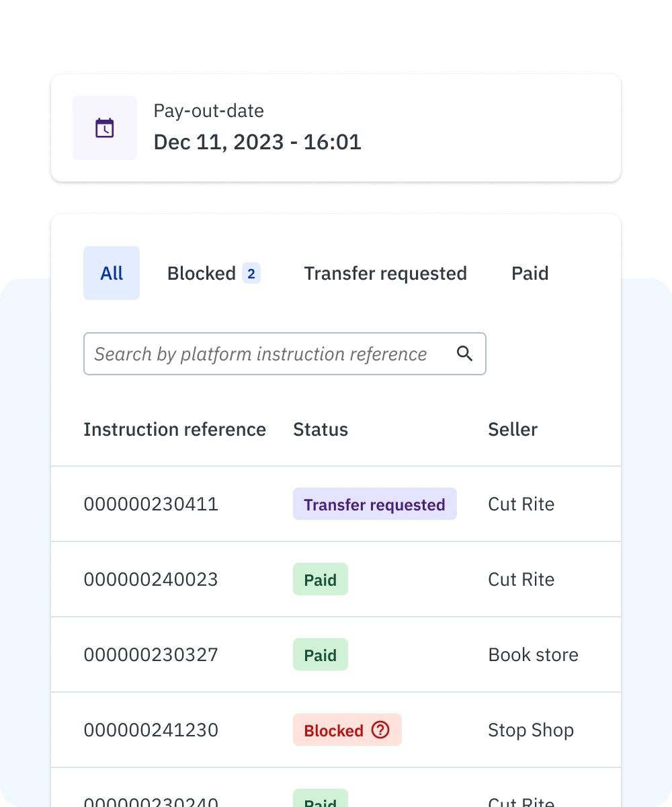
Task: Open instruction reference 000000241230
Action: [151, 730]
